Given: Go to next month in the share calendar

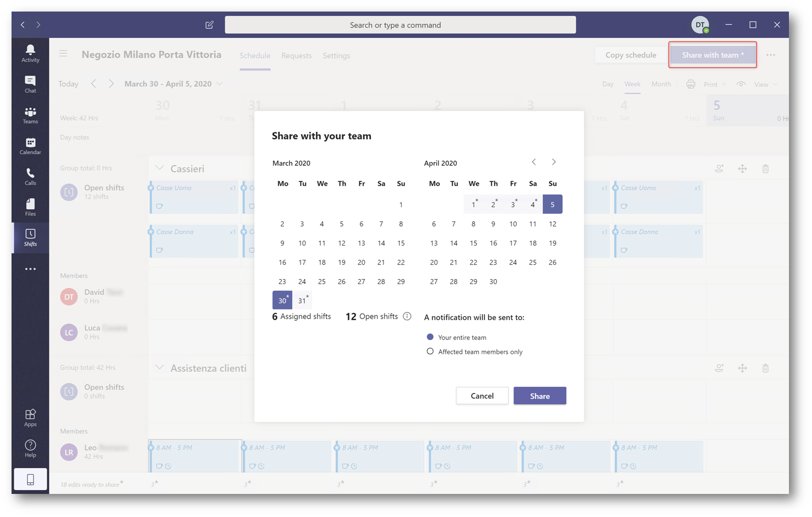Looking at the screenshot, I should coord(554,162).
